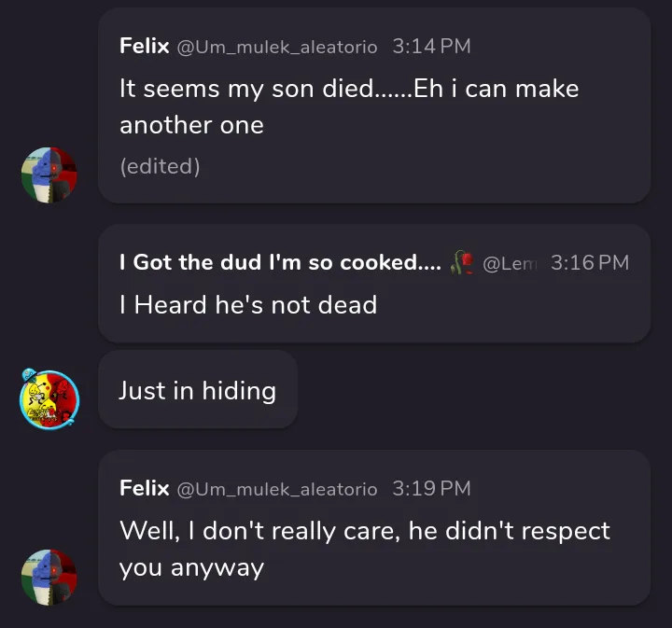Click the wilted rose emoji in username
Image resolution: width=672 pixels, height=628 pixels.
[461, 262]
